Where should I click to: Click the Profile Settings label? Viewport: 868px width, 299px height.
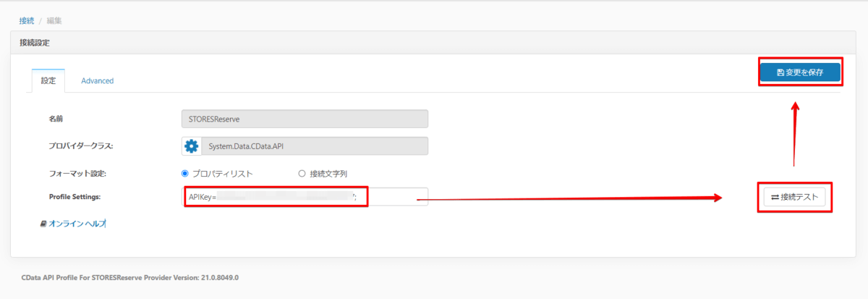point(75,197)
